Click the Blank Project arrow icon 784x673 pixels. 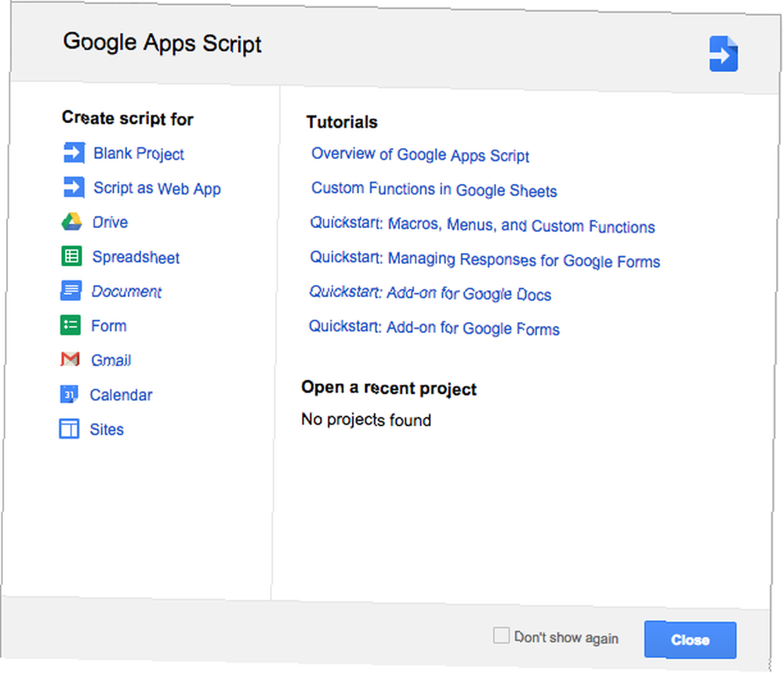(74, 153)
